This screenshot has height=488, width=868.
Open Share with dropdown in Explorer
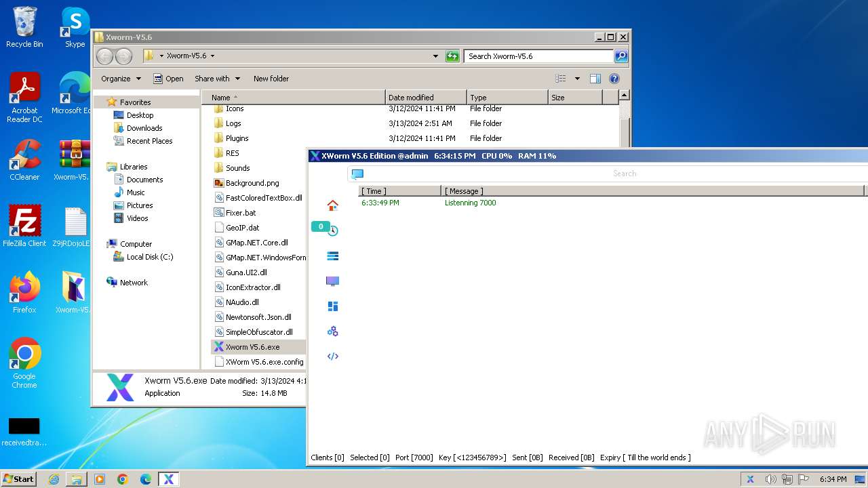tap(217, 79)
